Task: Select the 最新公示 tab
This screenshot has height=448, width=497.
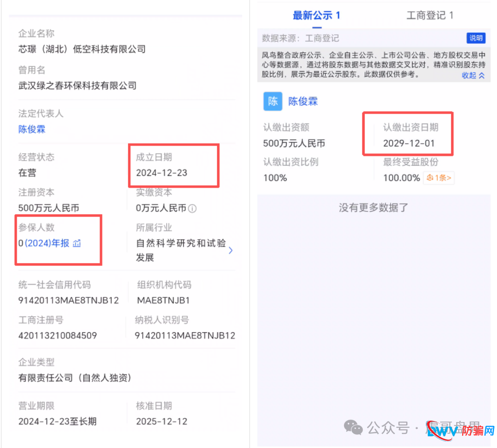Action: tap(316, 15)
